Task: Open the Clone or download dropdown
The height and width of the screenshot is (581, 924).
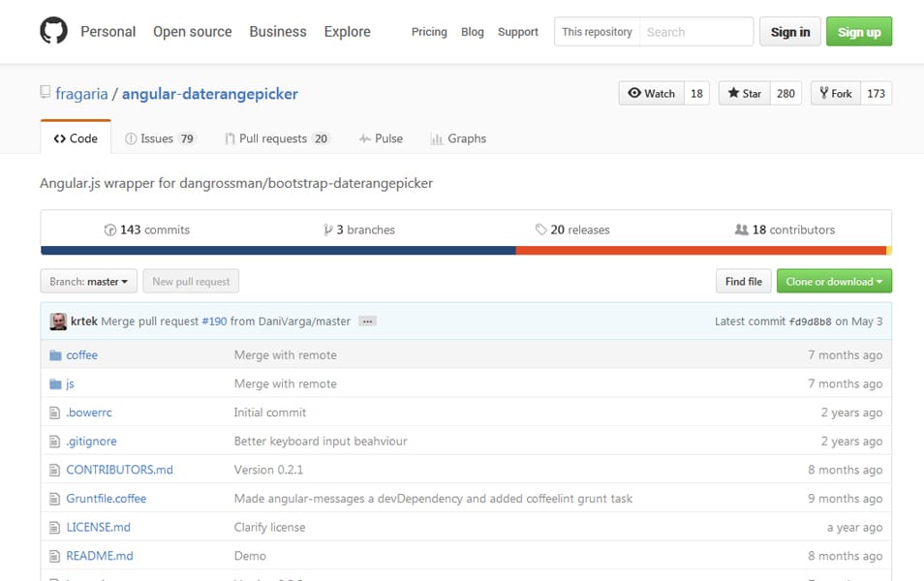Action: [834, 281]
